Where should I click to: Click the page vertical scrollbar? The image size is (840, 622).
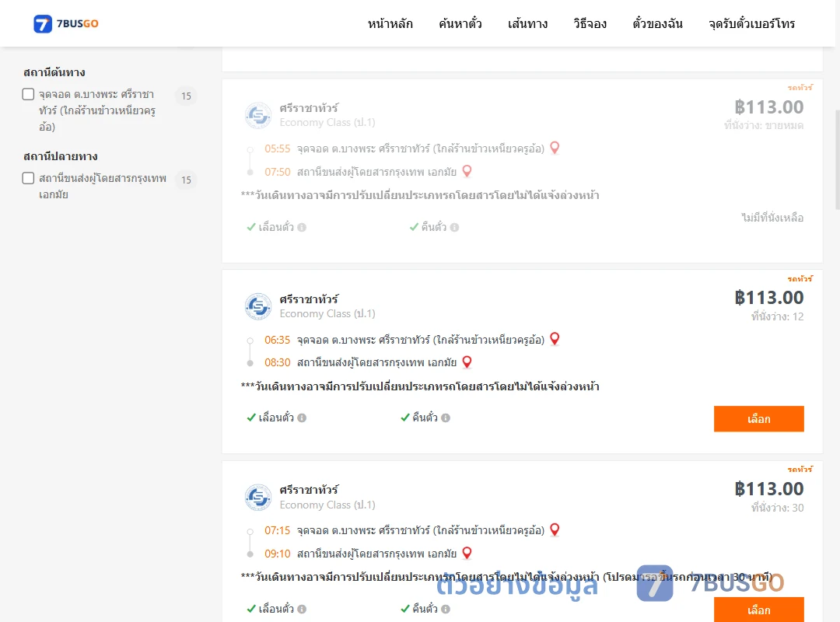[838, 159]
